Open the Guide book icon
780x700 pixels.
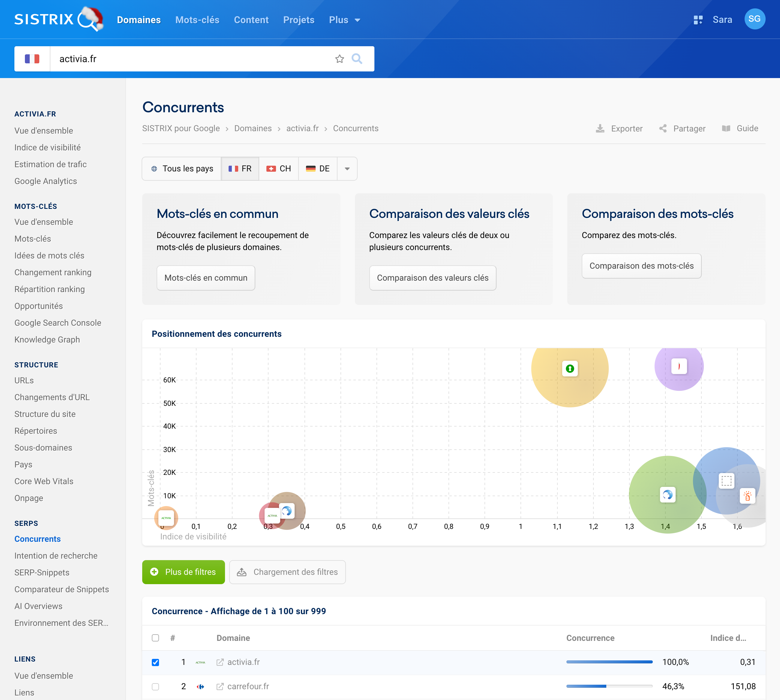click(x=726, y=128)
